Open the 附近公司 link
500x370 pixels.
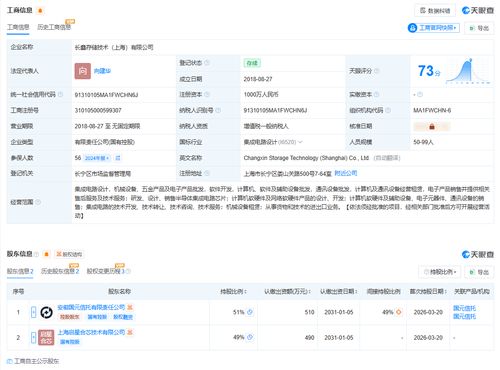[346, 173]
